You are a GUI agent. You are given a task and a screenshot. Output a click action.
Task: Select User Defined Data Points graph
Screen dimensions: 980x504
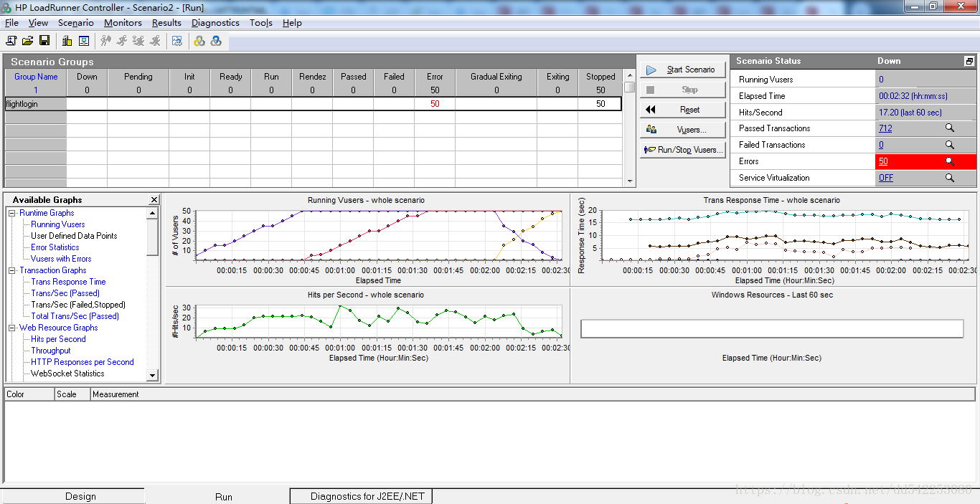pos(74,236)
